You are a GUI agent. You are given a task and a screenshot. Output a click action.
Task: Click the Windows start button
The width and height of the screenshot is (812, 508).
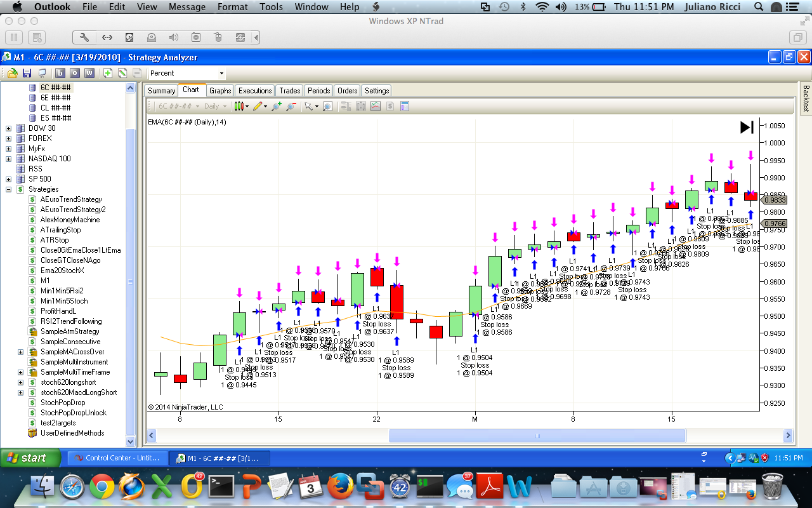coord(30,458)
